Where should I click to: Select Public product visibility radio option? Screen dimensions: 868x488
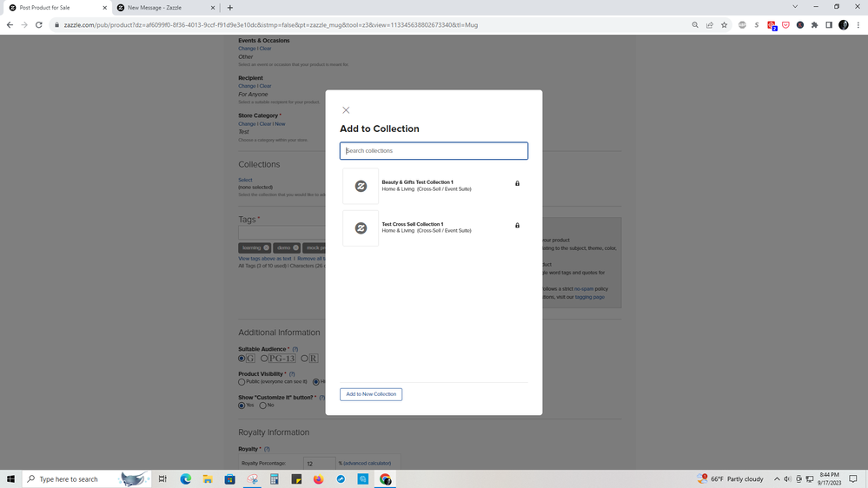[x=242, y=382]
